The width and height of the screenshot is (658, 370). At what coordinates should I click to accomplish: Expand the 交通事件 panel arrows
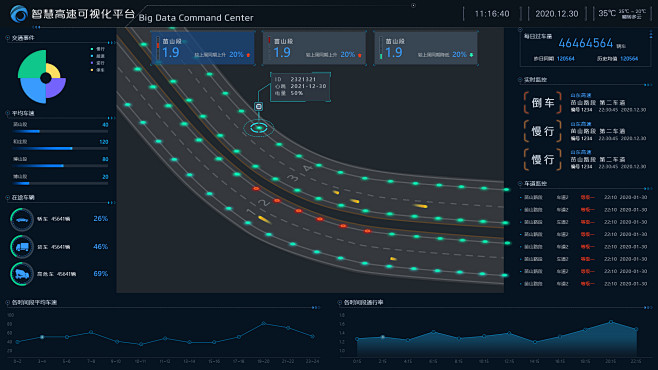coord(111,43)
